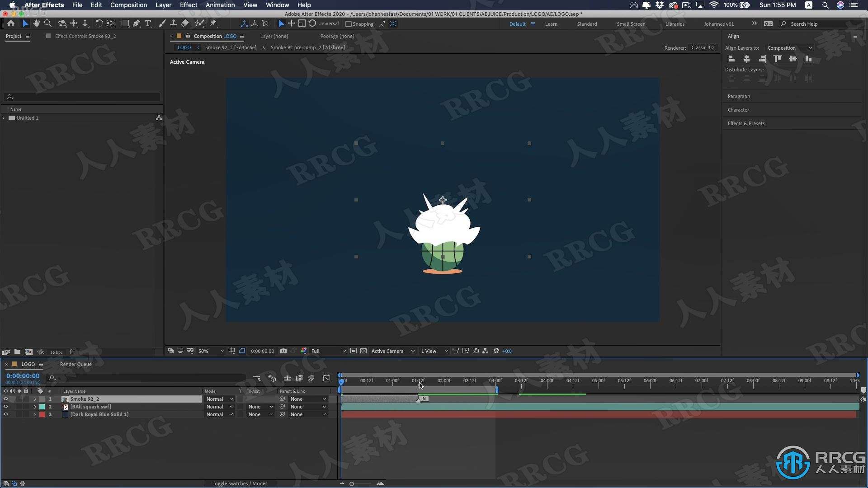Drag the timeline playhead marker
868x488 pixels.
(x=341, y=380)
